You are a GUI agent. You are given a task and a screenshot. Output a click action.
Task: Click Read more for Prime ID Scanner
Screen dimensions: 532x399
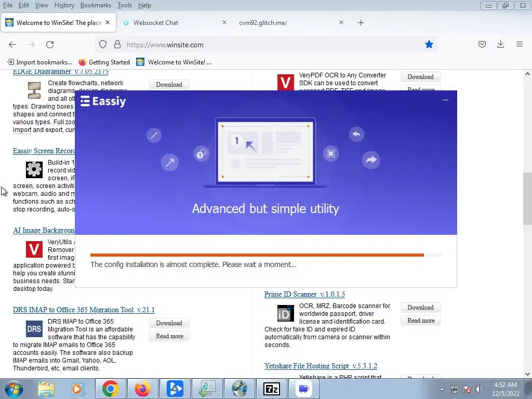coord(421,320)
